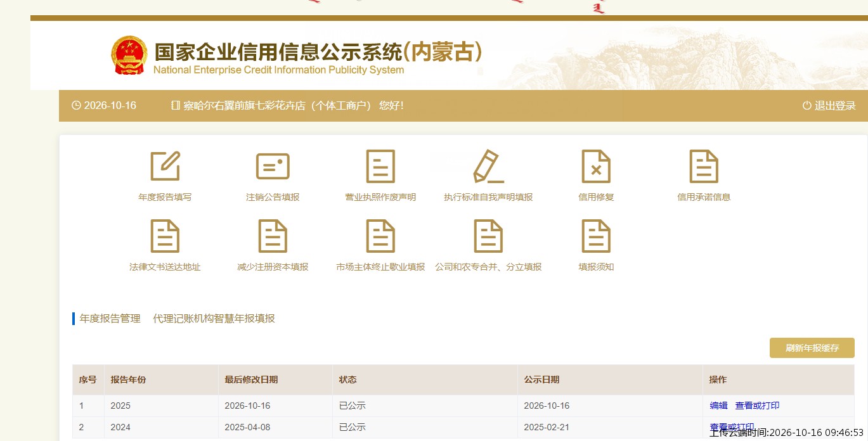Image resolution: width=868 pixels, height=441 pixels.
Task: Click the 2025-04-08 last modified date
Action: pyautogui.click(x=247, y=427)
